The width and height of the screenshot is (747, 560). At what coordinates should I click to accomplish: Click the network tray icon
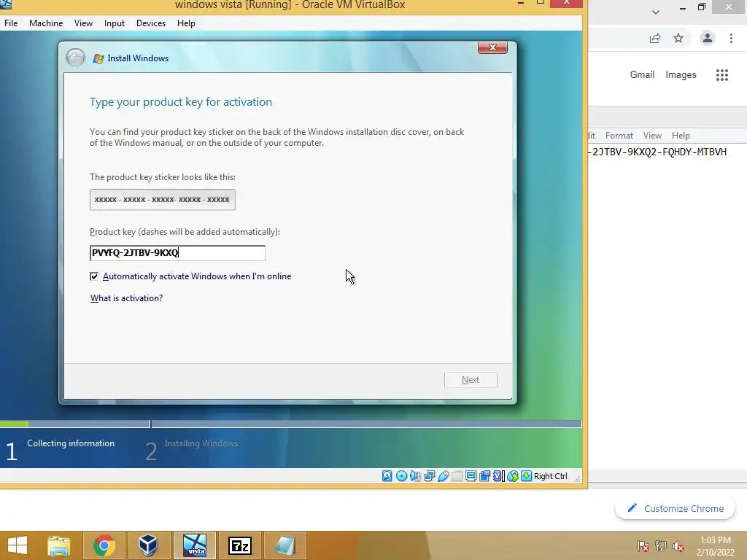(660, 545)
